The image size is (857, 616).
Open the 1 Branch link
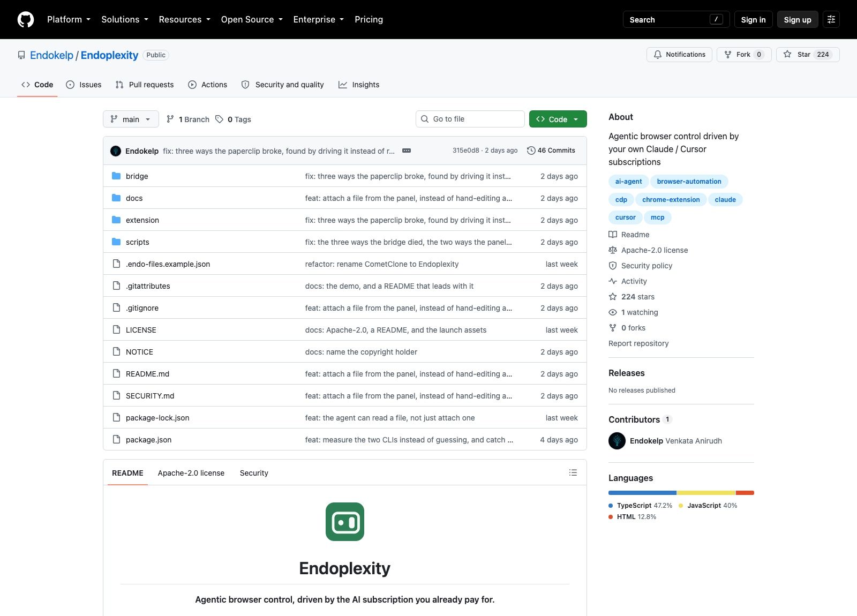click(188, 119)
